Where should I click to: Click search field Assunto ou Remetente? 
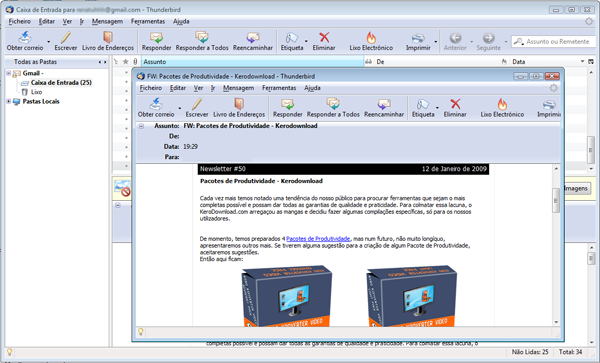[553, 41]
